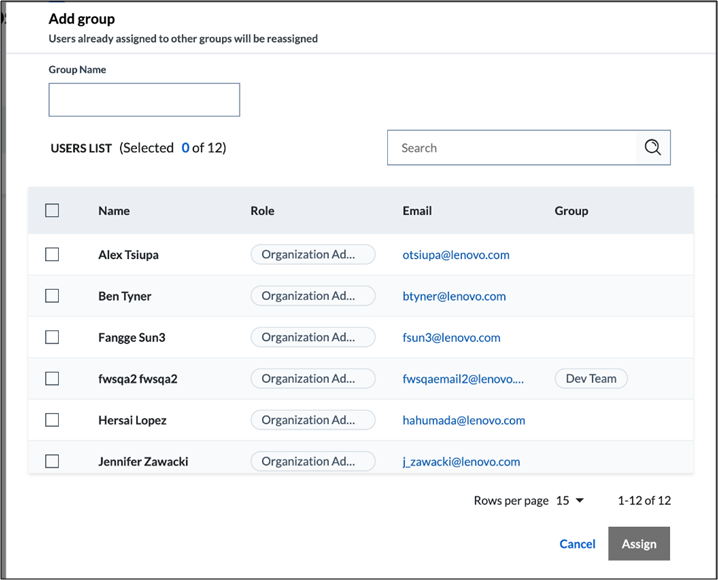718x580 pixels.
Task: Check Jennifer Zawacki's checkbox
Action: pyautogui.click(x=52, y=461)
